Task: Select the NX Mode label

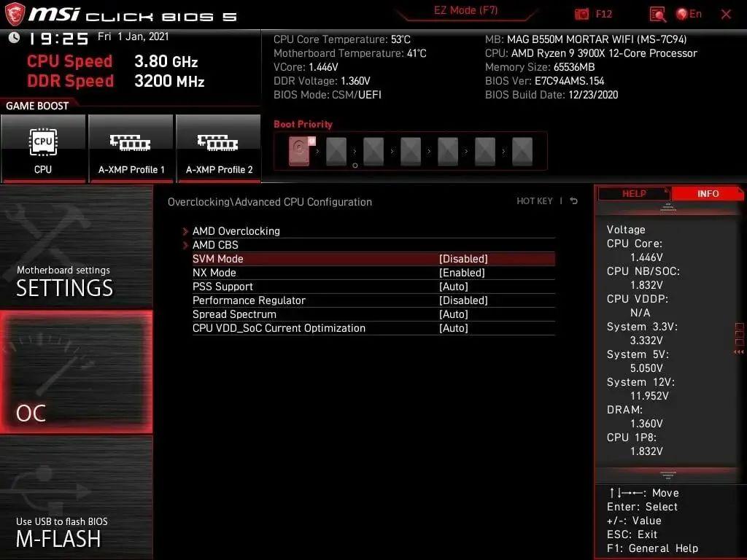Action: pyautogui.click(x=214, y=273)
